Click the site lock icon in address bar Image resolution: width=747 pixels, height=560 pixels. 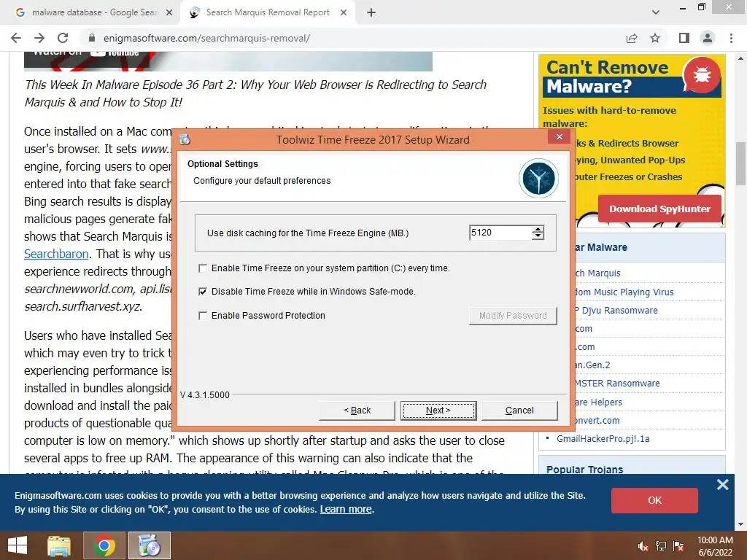pos(93,38)
